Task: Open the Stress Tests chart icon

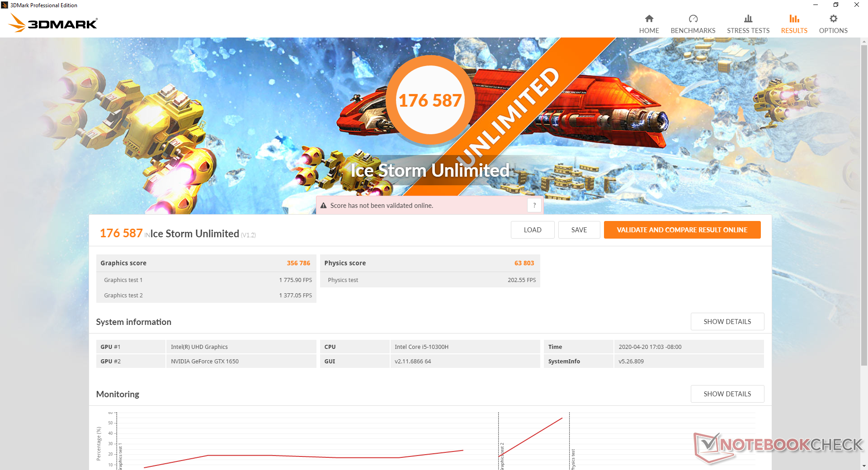Action: [x=748, y=19]
